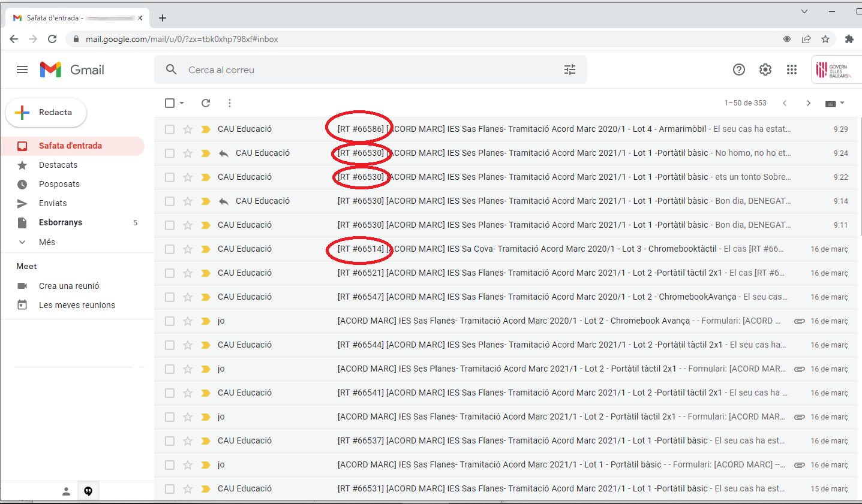Viewport: 862px width, 504px height.
Task: Star the RT #66586 email
Action: (x=188, y=129)
